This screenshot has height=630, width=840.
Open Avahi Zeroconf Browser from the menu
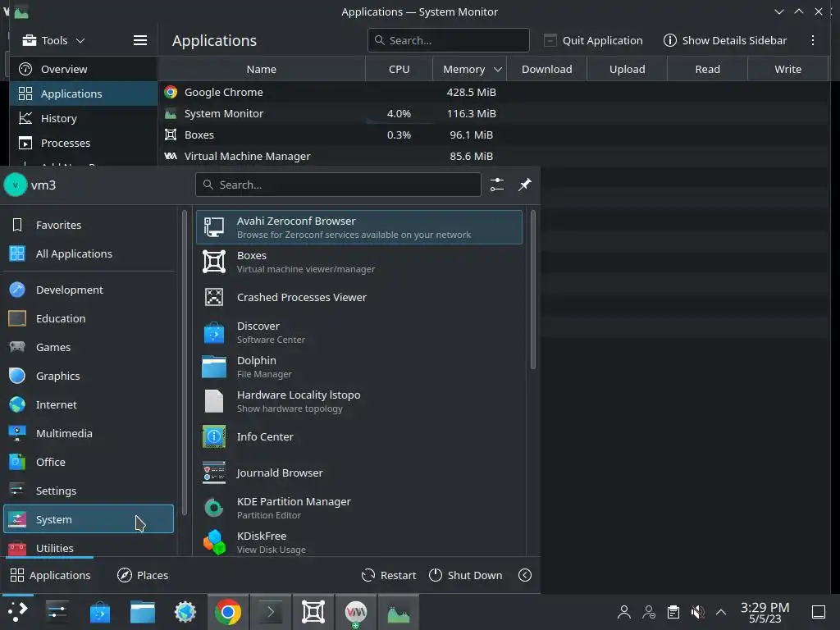[x=359, y=227]
